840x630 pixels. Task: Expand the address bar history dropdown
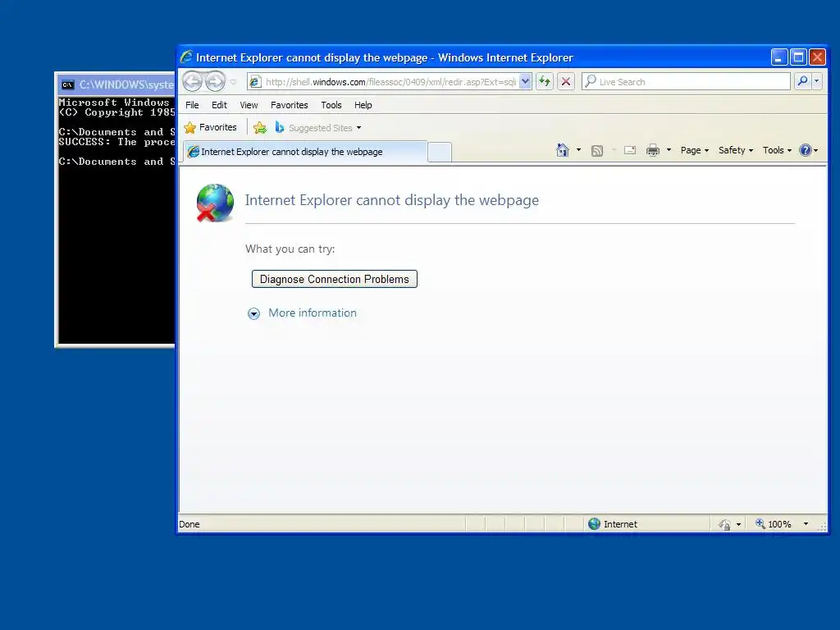coord(526,82)
